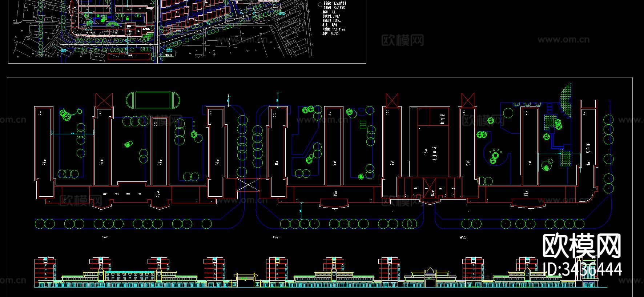Click the "12260" area figure
The height and width of the screenshot is (297, 644).
tap(337, 8)
